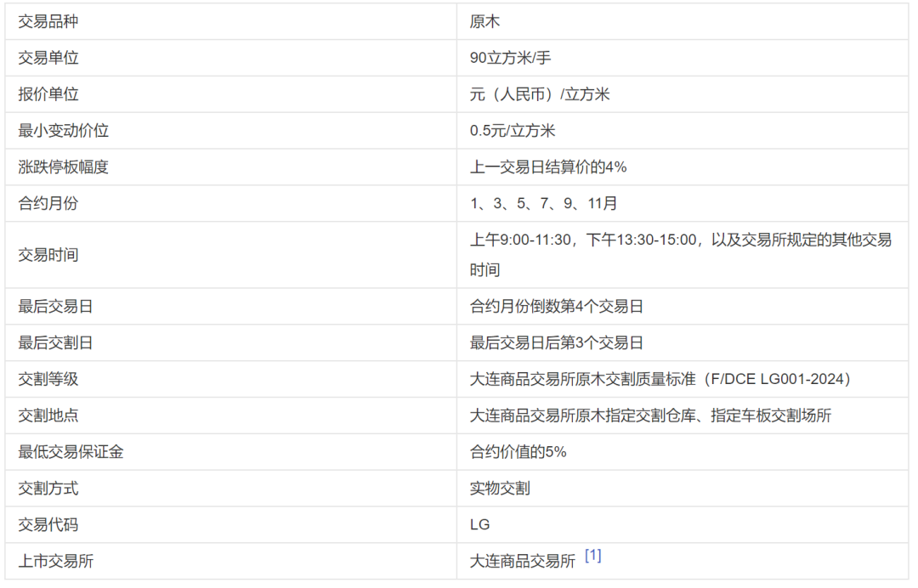This screenshot has height=588, width=918.
Task: Select the '交易时间' label
Action: coord(48,255)
